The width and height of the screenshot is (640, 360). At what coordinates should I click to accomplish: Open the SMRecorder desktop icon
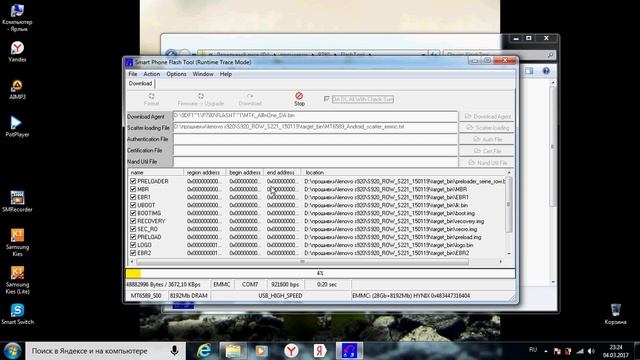(x=17, y=202)
